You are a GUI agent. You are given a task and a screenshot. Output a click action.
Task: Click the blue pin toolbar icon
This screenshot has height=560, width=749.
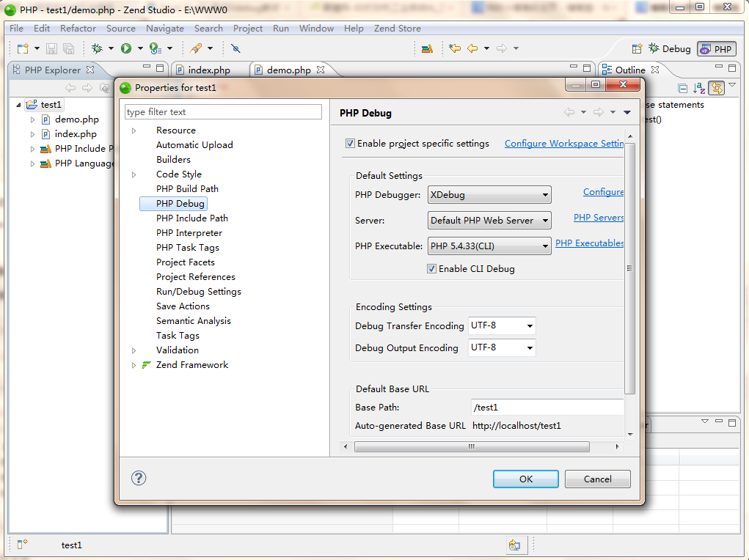tap(235, 48)
